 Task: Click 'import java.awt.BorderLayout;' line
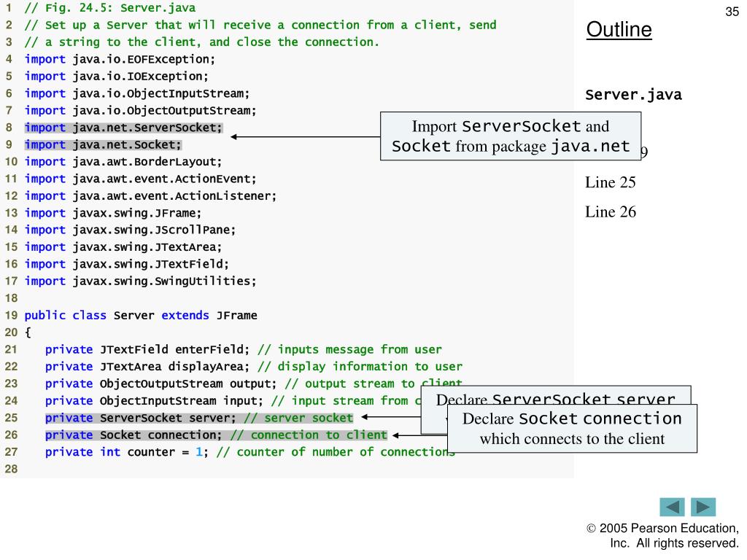[123, 162]
